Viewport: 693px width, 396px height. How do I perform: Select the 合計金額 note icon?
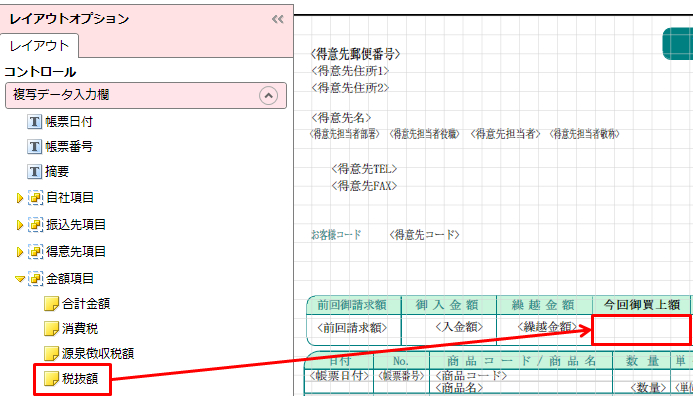pyautogui.click(x=51, y=304)
